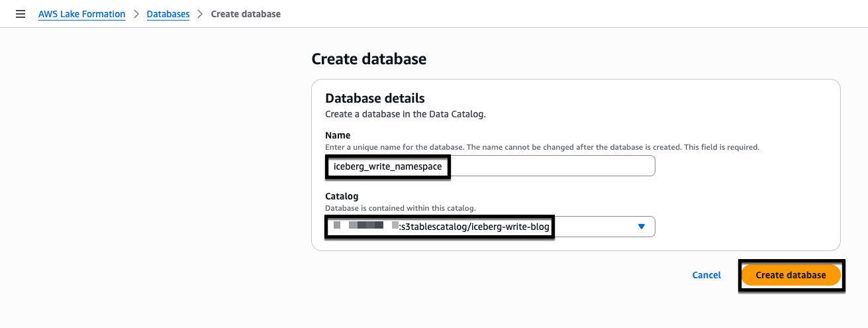The width and height of the screenshot is (868, 328).
Task: Click the 'Name' field label
Action: pos(338,135)
